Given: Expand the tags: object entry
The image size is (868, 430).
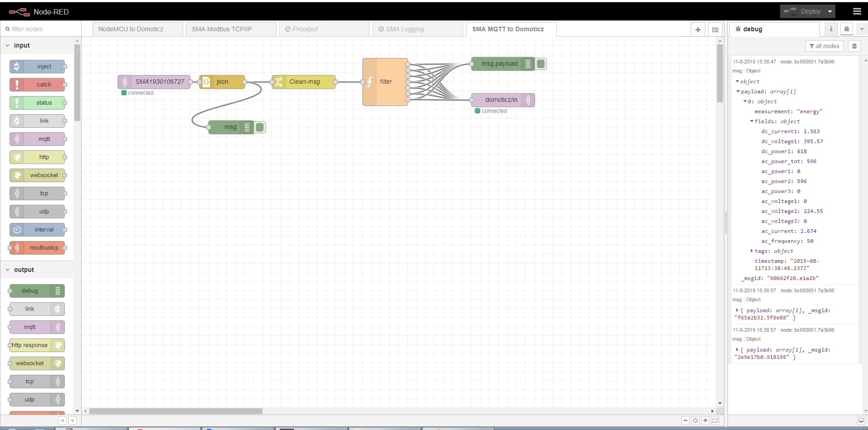Looking at the screenshot, I should [x=752, y=251].
